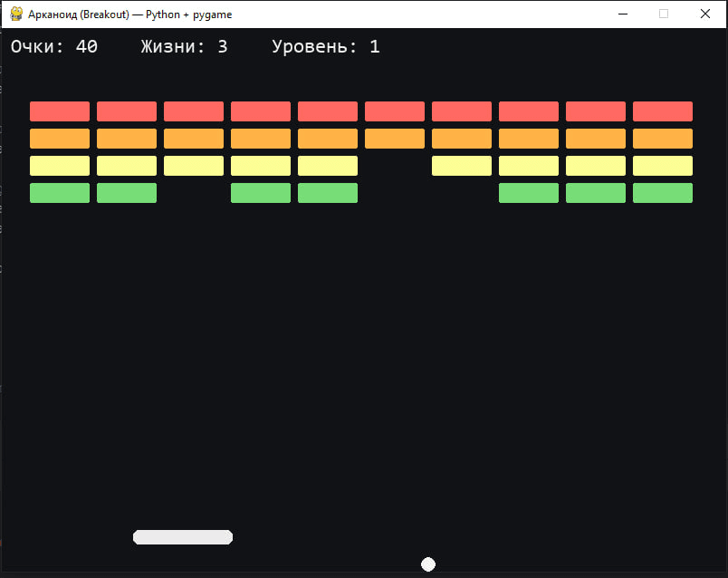728x578 pixels.
Task: Click the rightmost orange brick
Action: [x=663, y=139]
